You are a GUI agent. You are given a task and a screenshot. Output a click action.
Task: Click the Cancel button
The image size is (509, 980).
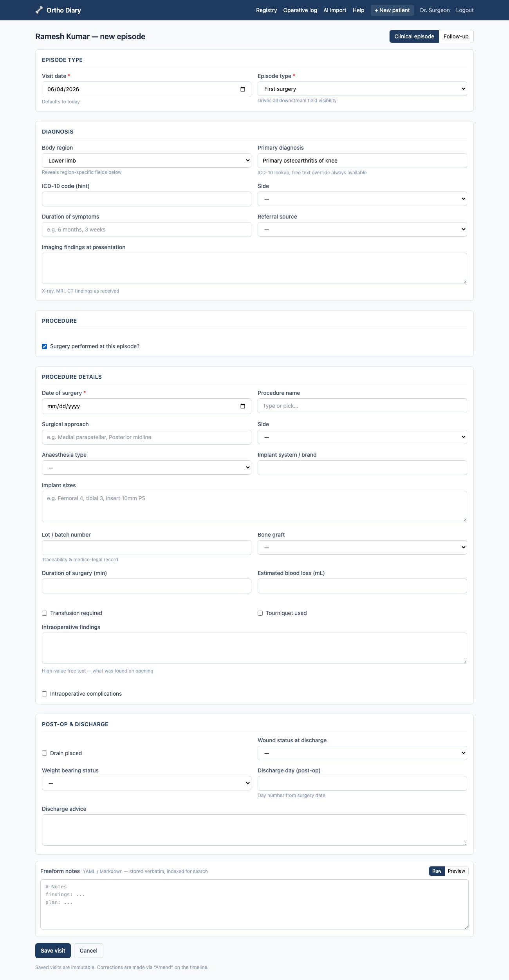[88, 951]
